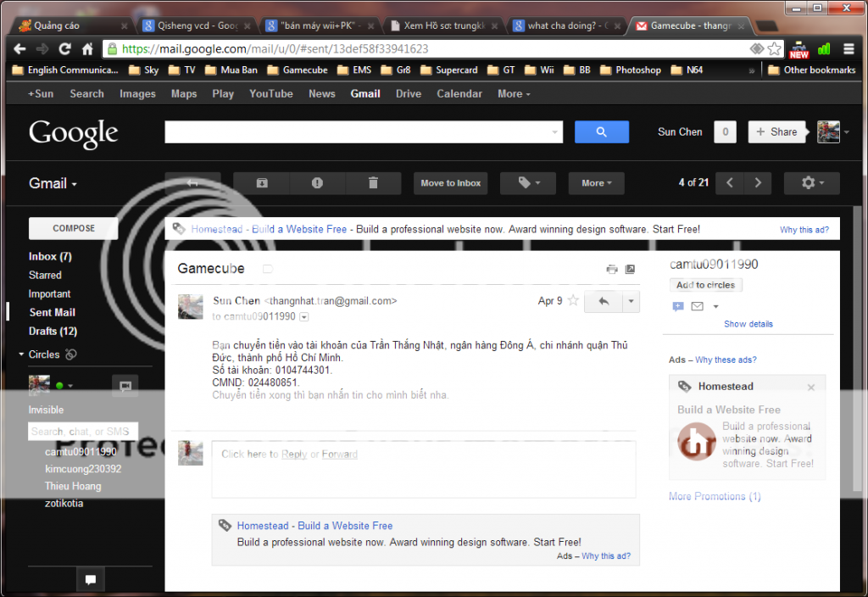Click the Forward link in reply box
The image size is (868, 597).
click(339, 455)
